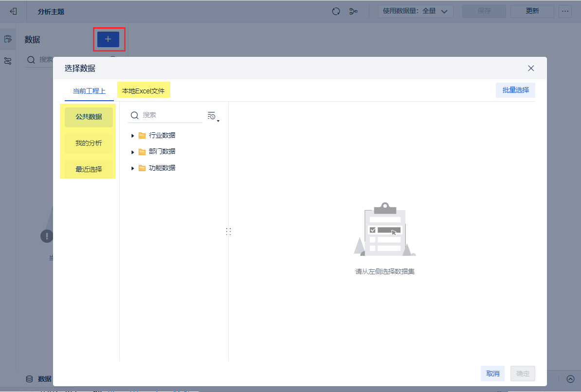Screen dimensions: 581x392
Task: Click the refresh circle icon in top bar
Action: pyautogui.click(x=336, y=12)
